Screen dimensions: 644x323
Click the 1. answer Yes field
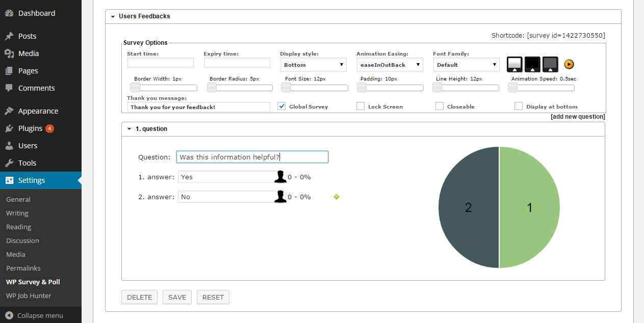click(x=227, y=177)
